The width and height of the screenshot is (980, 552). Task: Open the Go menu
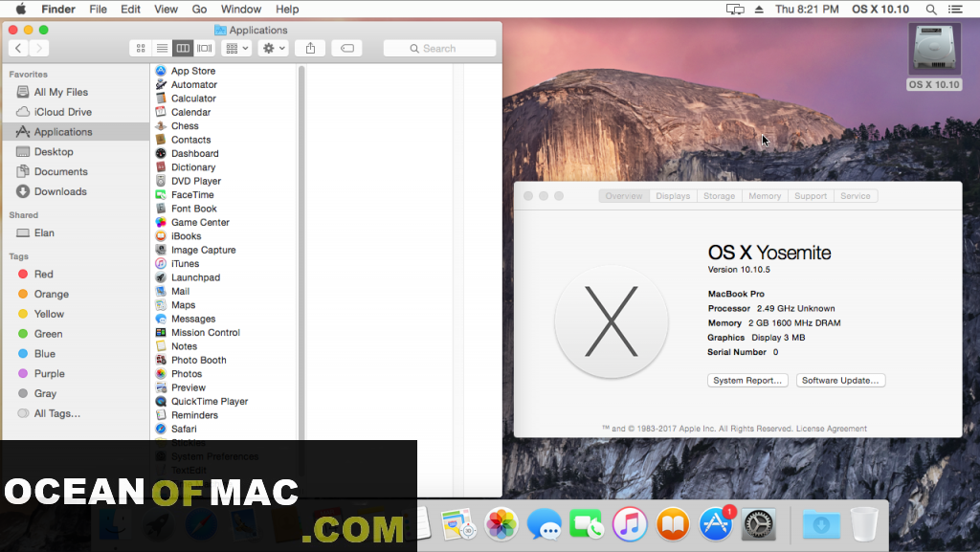[x=199, y=9]
